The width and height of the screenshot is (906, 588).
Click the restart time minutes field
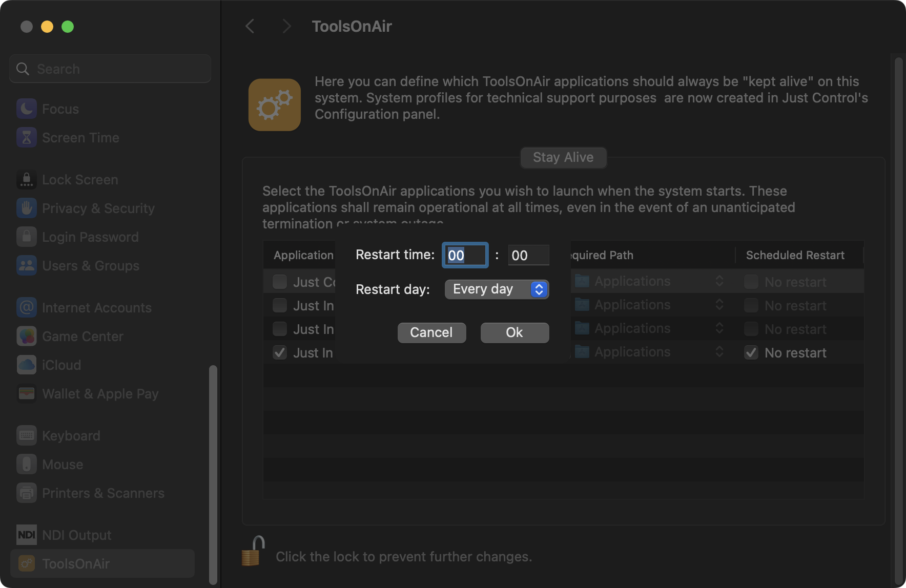[528, 255]
